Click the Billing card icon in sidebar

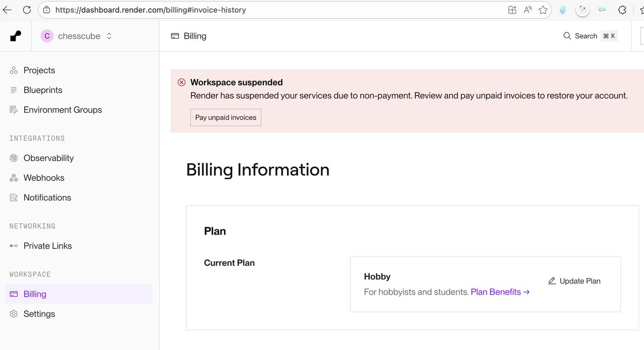(x=14, y=294)
